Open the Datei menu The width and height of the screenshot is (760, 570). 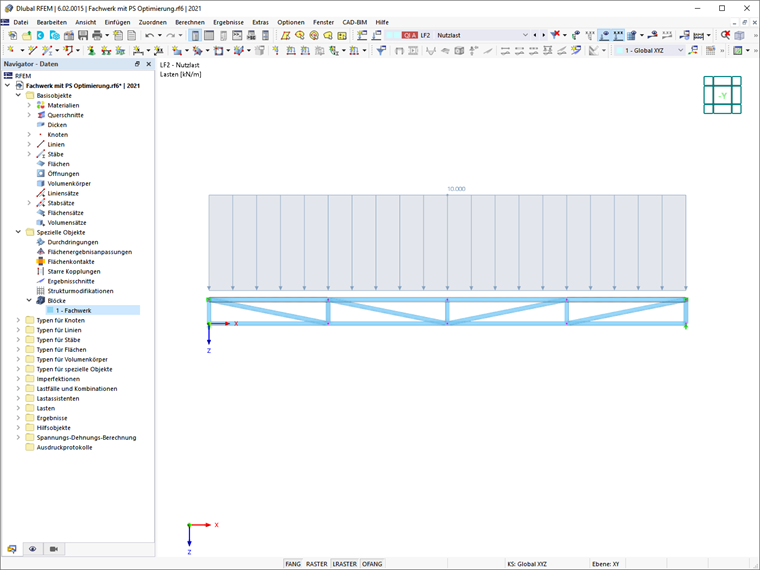20,22
